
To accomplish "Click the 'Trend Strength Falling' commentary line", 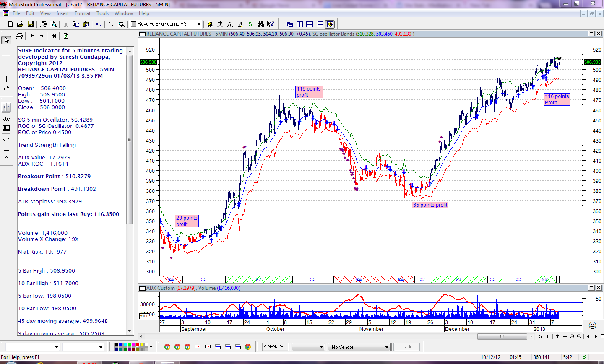I will 47,145.
